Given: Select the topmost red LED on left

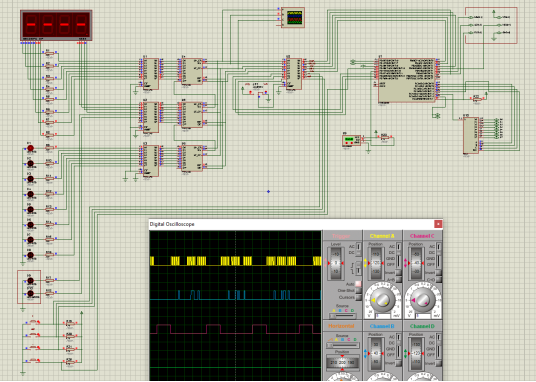Looking at the screenshot, I should [x=30, y=148].
